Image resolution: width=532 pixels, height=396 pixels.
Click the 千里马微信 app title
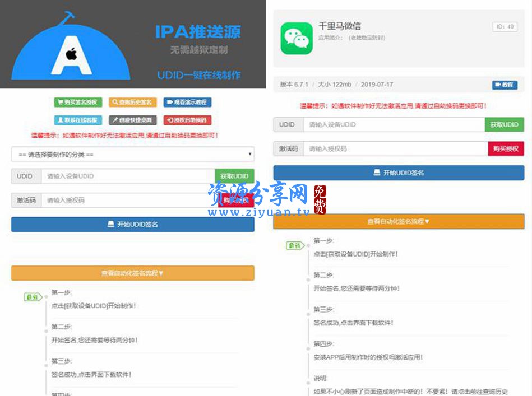(340, 26)
